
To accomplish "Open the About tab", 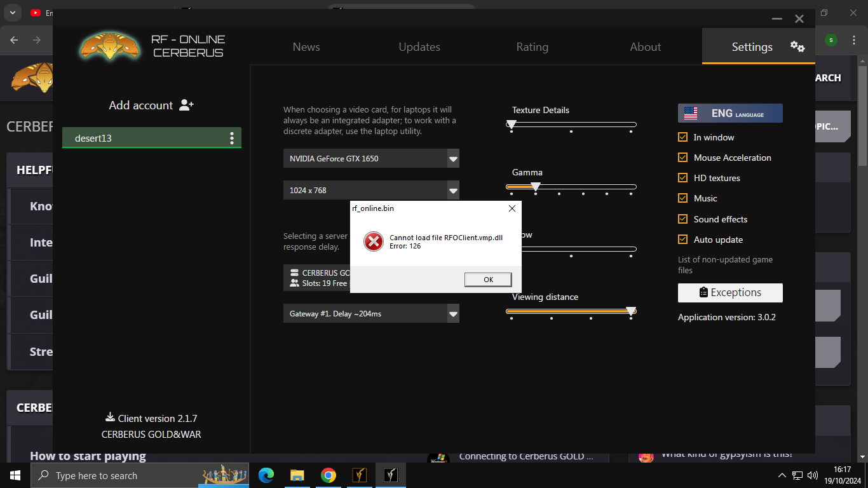I will coord(646,47).
